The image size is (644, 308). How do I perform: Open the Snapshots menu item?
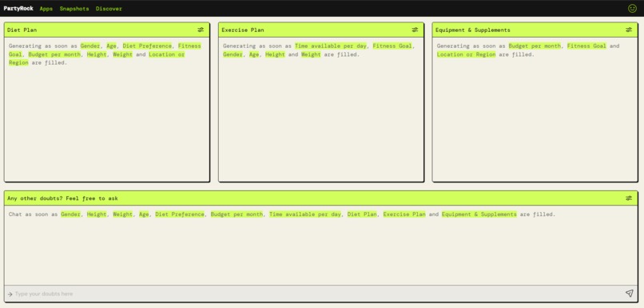point(74,9)
